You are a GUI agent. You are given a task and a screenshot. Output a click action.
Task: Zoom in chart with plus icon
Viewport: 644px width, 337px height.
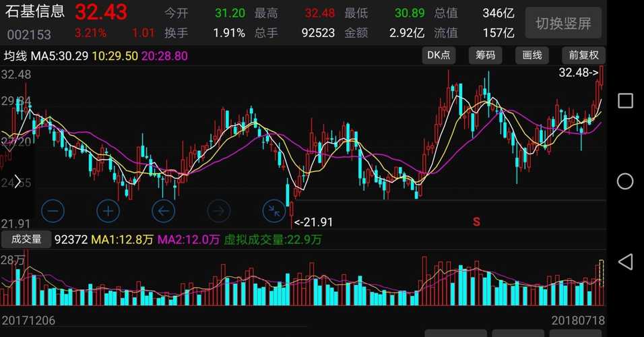pyautogui.click(x=108, y=211)
